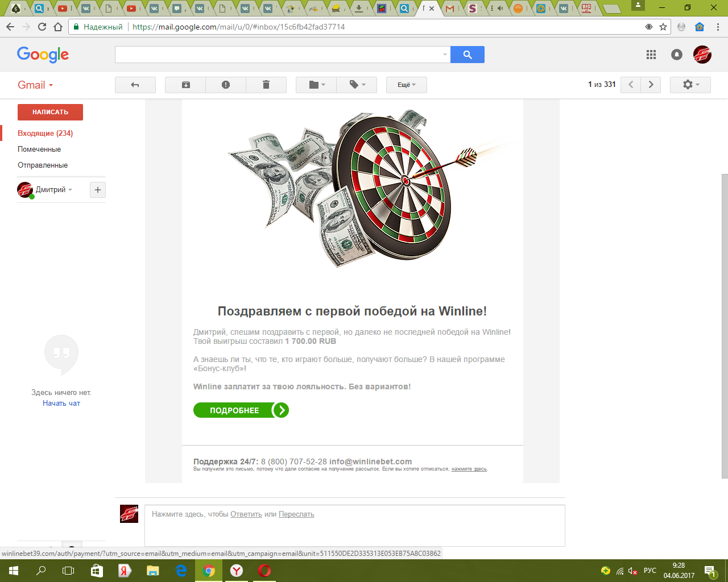
Task: Click the Ответить reply link
Action: pyautogui.click(x=246, y=514)
